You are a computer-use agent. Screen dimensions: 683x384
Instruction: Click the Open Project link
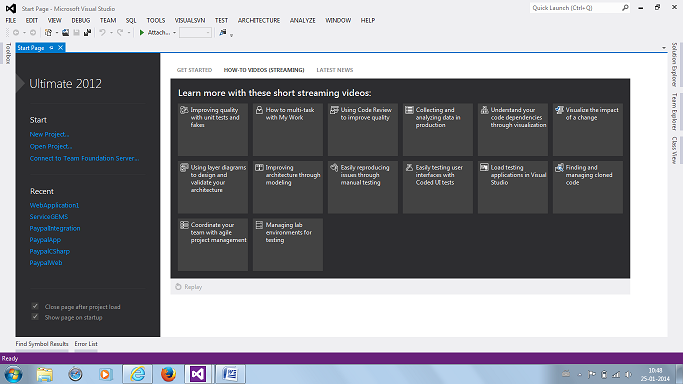point(51,146)
